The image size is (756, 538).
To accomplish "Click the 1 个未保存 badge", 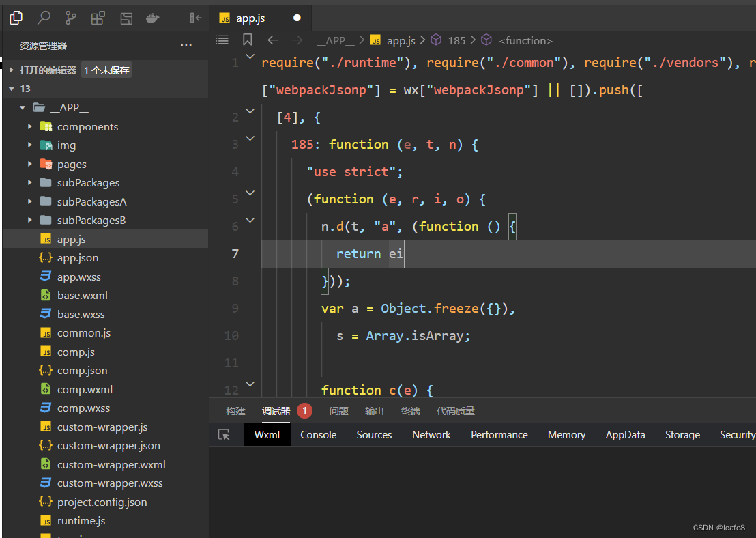I will pyautogui.click(x=106, y=70).
